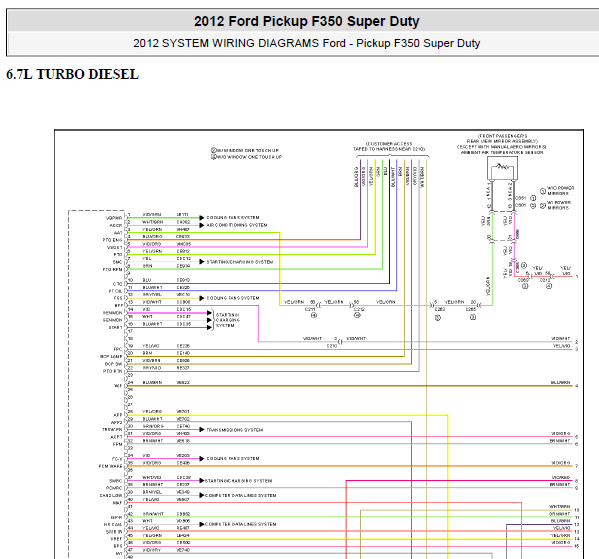Viewport: 599px width, 559px height.
Task: Click the 'PTO ENG' pin label
Action: pos(112,240)
